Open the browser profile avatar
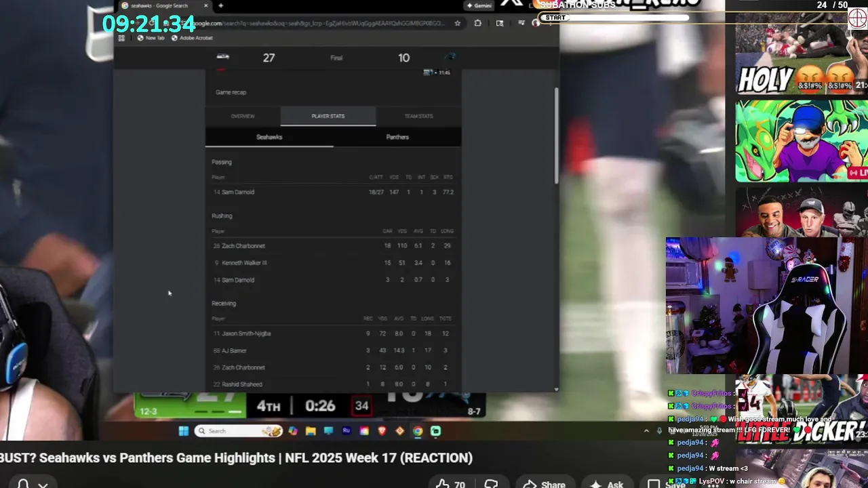Viewport: 868px width, 488px height. tap(536, 23)
